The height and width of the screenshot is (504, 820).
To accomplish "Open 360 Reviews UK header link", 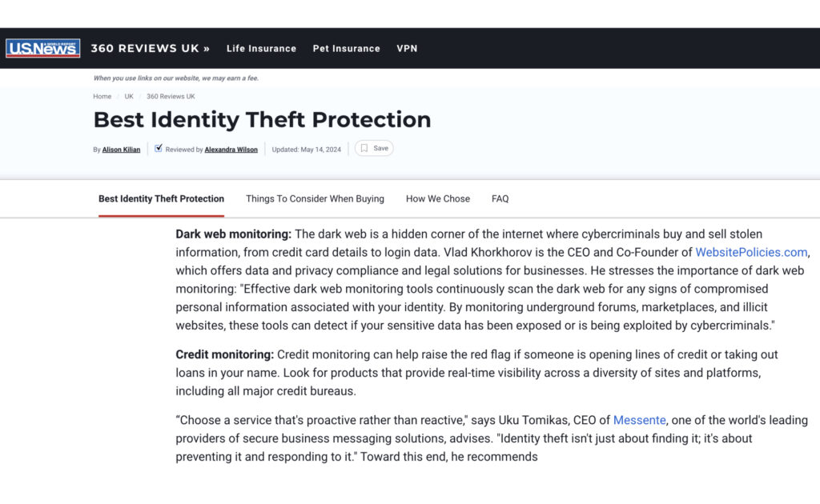I will coord(150,48).
